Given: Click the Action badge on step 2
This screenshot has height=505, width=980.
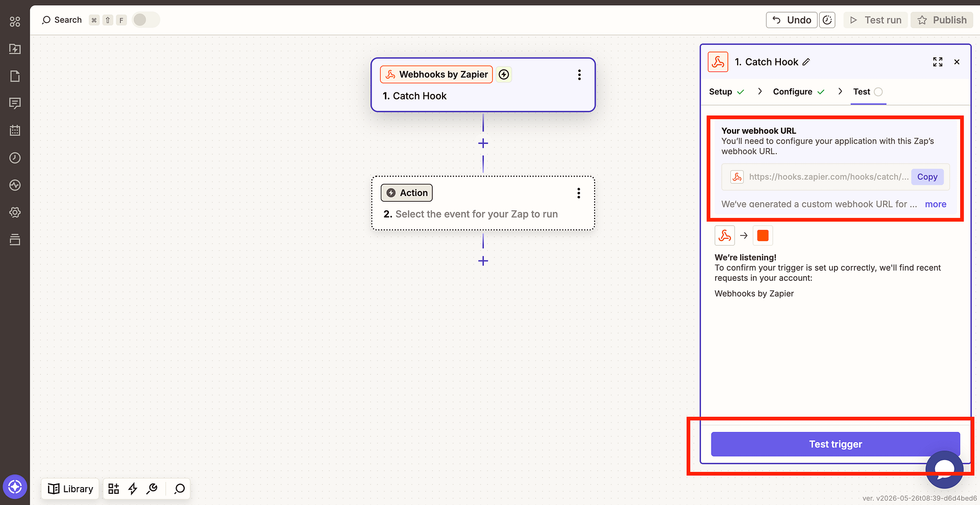Looking at the screenshot, I should click(x=407, y=193).
